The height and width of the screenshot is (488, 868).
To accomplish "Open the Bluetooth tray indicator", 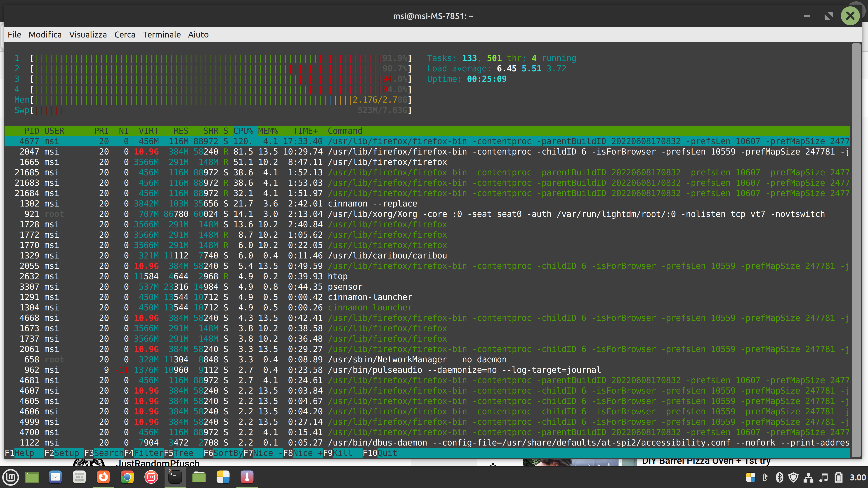I will [x=779, y=478].
